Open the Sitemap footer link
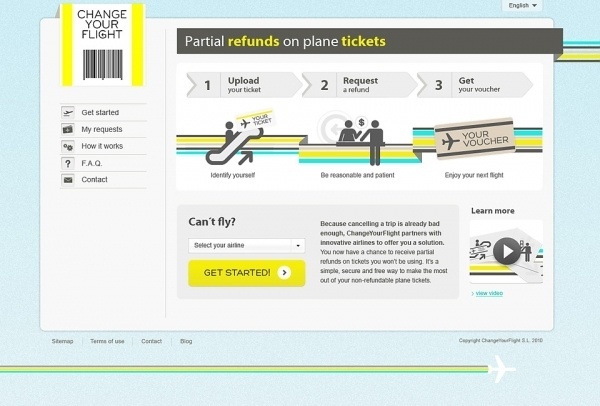The width and height of the screenshot is (600, 406). pos(62,341)
